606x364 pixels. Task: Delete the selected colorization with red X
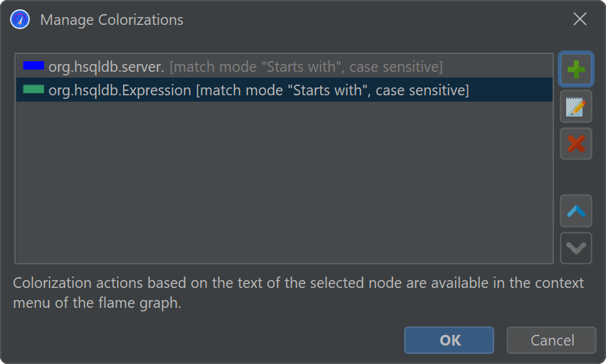(576, 144)
